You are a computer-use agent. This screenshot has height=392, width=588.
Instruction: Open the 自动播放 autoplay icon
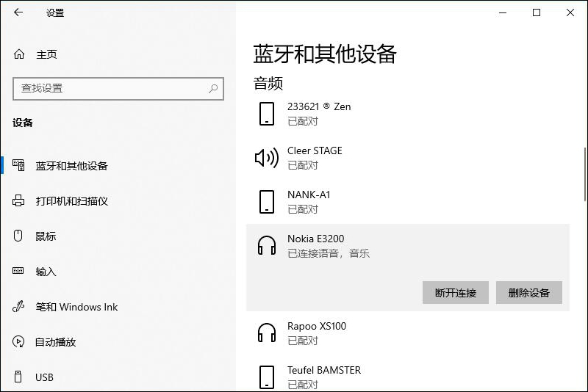click(x=18, y=341)
